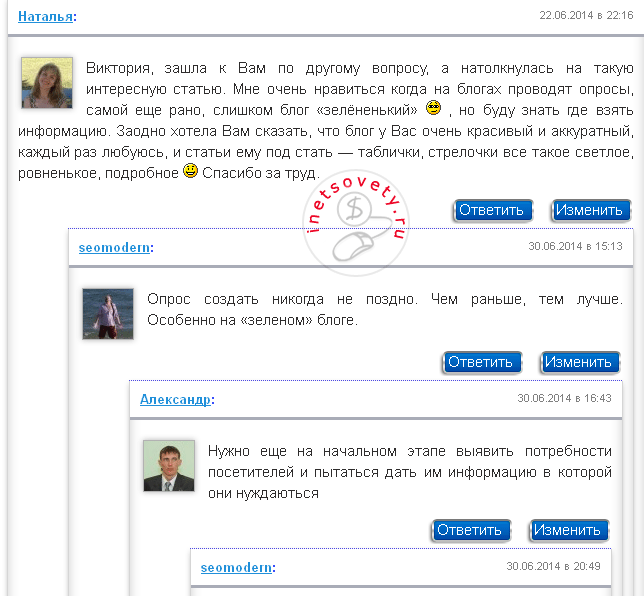The width and height of the screenshot is (644, 596).
Task: Reply to seomodern's comment about «зеленом» блоге
Action: [x=482, y=362]
